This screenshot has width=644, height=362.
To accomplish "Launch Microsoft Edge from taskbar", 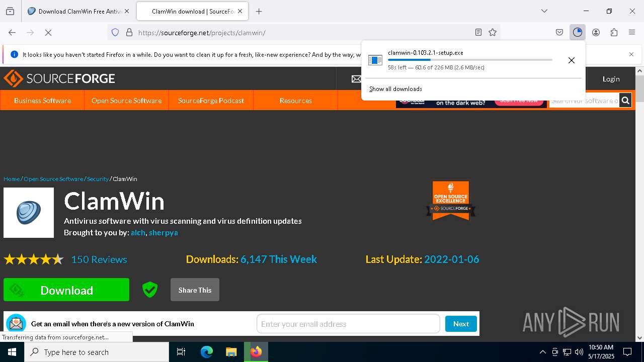I will tap(207, 352).
